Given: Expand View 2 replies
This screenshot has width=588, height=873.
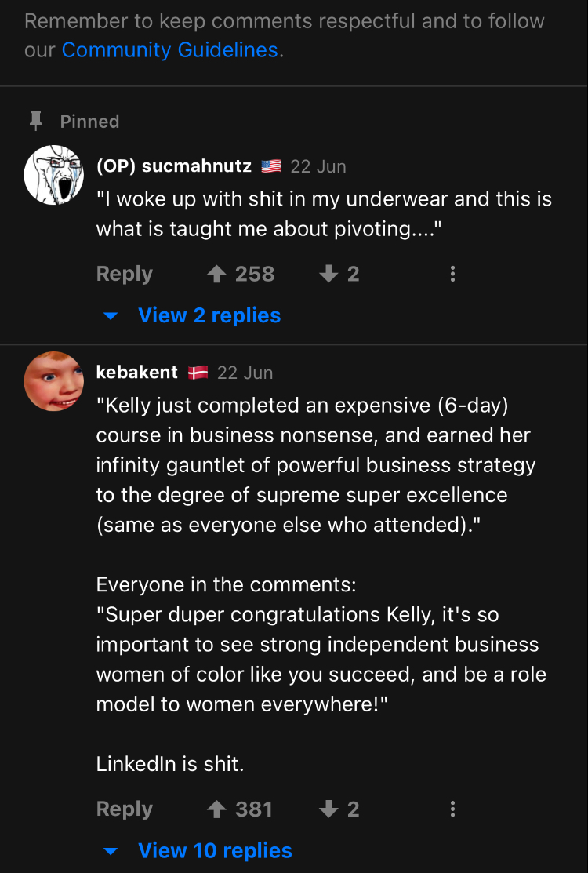Looking at the screenshot, I should tap(209, 315).
